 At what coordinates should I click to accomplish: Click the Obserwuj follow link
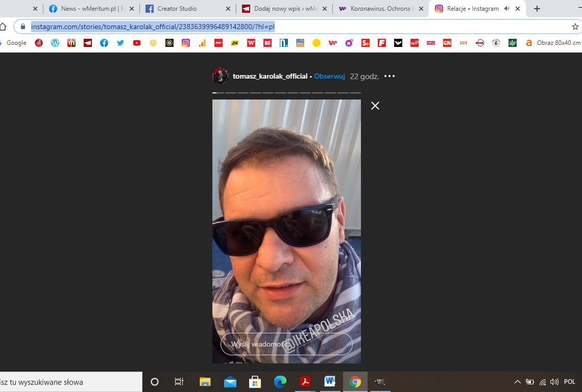click(329, 76)
